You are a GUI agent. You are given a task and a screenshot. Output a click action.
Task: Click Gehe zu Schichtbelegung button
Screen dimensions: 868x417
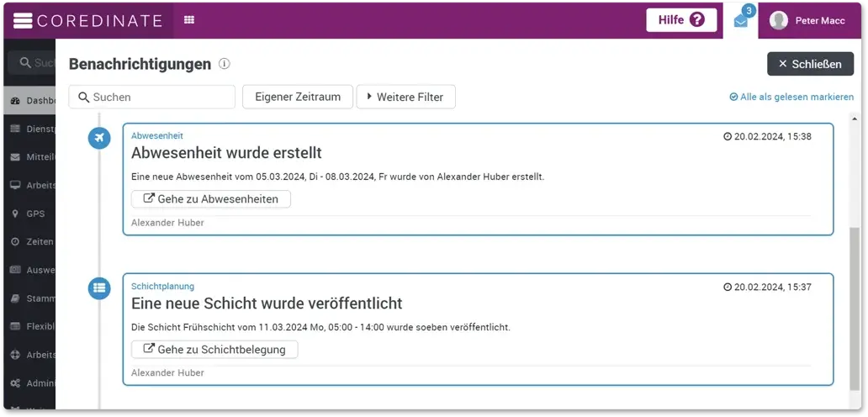[214, 349]
